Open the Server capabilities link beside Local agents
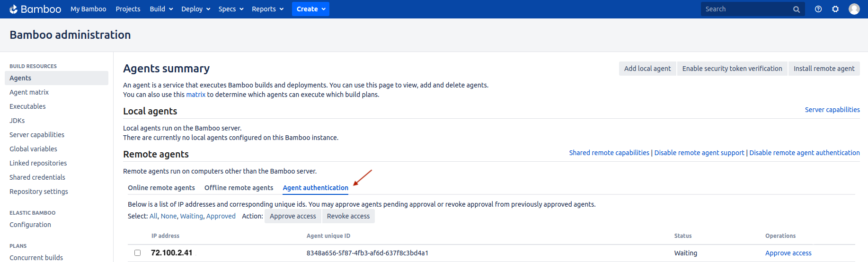868x262 pixels. 833,110
